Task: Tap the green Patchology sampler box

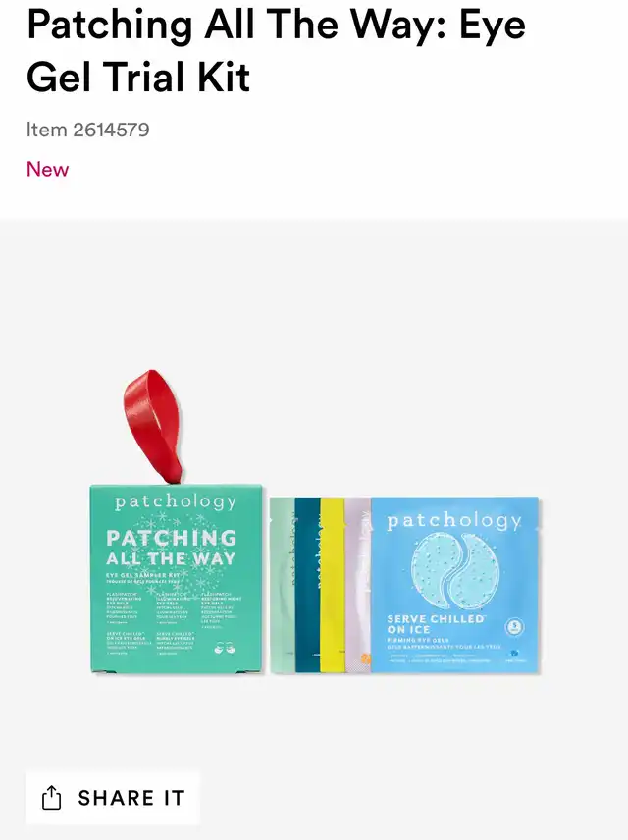Action: (177, 578)
